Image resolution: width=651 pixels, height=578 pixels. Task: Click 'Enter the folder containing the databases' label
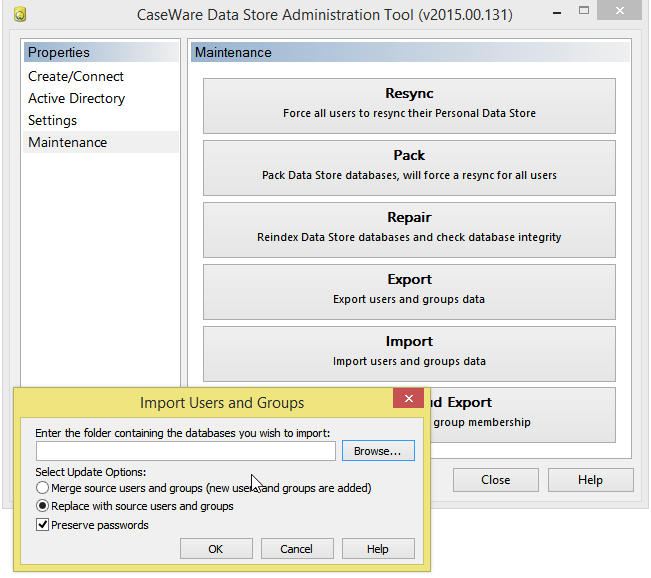[x=183, y=433]
